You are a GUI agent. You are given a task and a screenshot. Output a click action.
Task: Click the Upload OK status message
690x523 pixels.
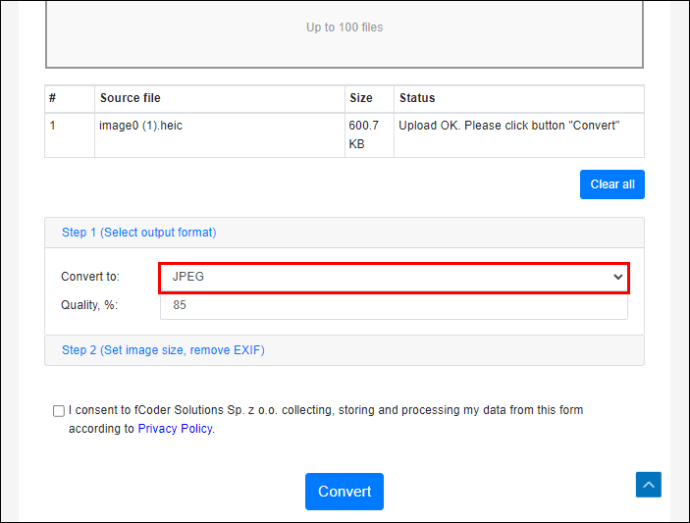pyautogui.click(x=509, y=125)
